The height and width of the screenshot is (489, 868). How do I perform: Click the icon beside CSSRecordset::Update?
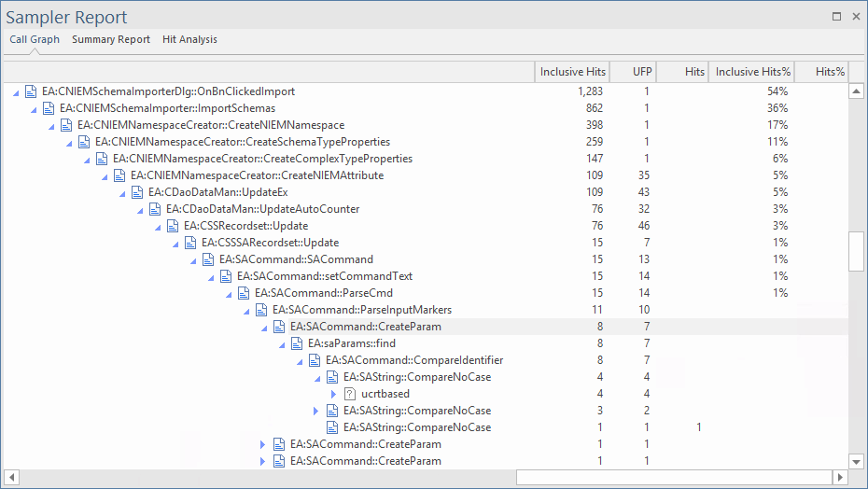coord(173,226)
